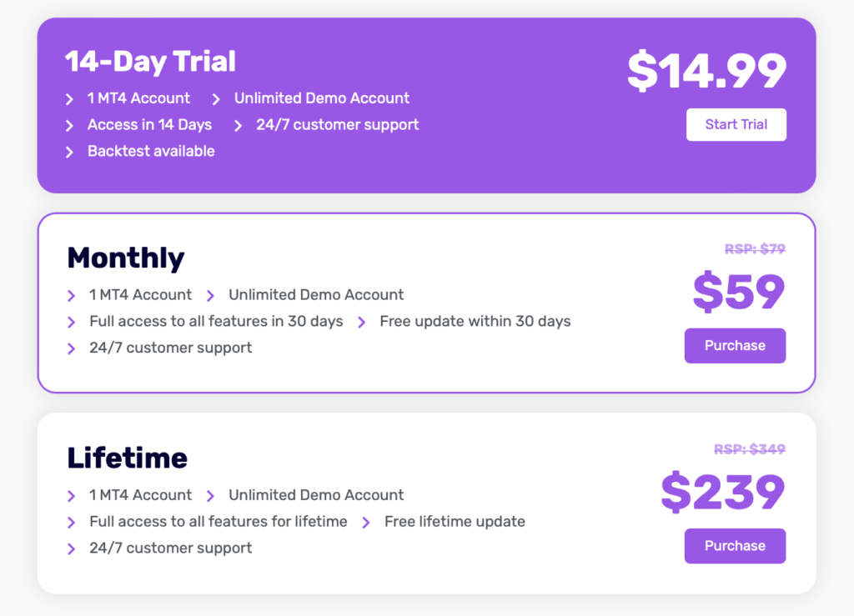854x616 pixels.
Task: Select the Monthly plan heading
Action: [126, 258]
